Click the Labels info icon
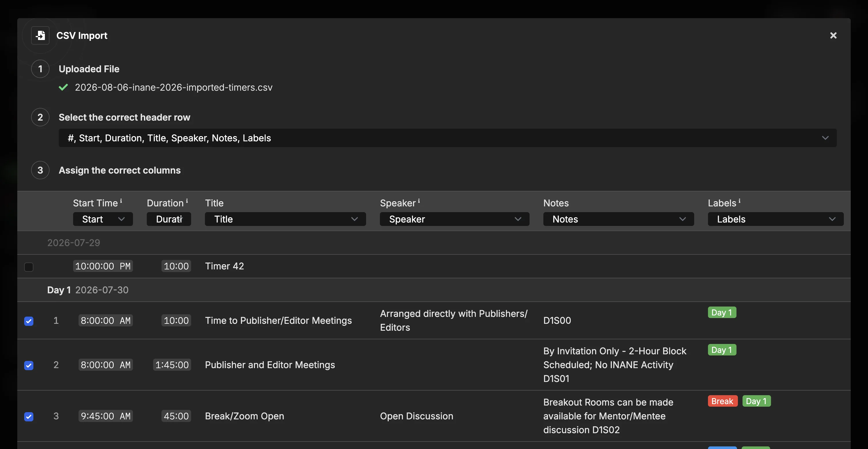 pyautogui.click(x=739, y=201)
